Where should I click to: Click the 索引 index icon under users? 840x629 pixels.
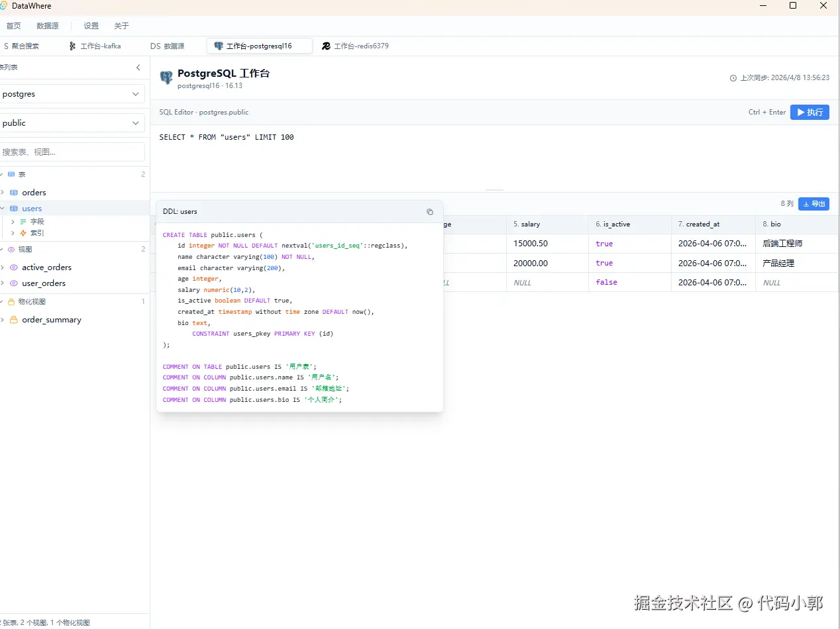click(x=23, y=233)
